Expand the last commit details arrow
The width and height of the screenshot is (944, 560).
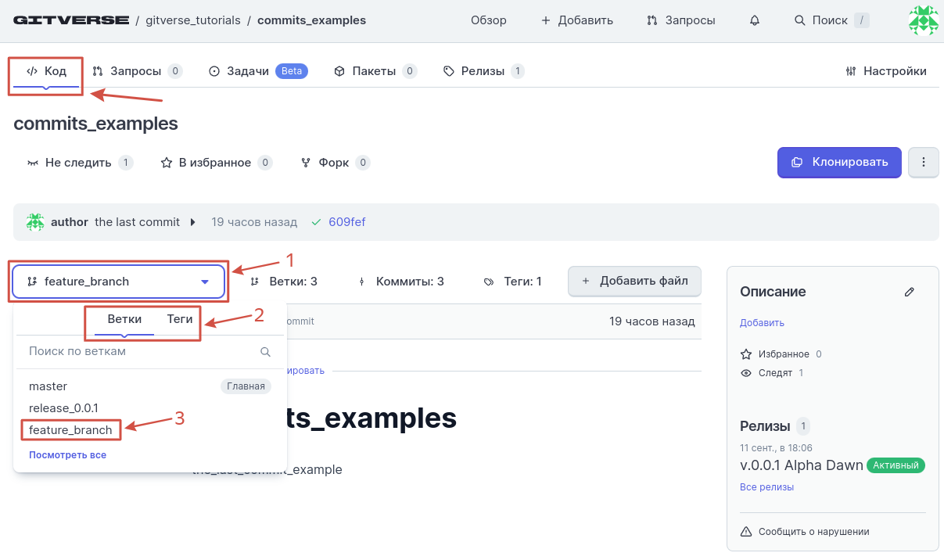tap(193, 222)
